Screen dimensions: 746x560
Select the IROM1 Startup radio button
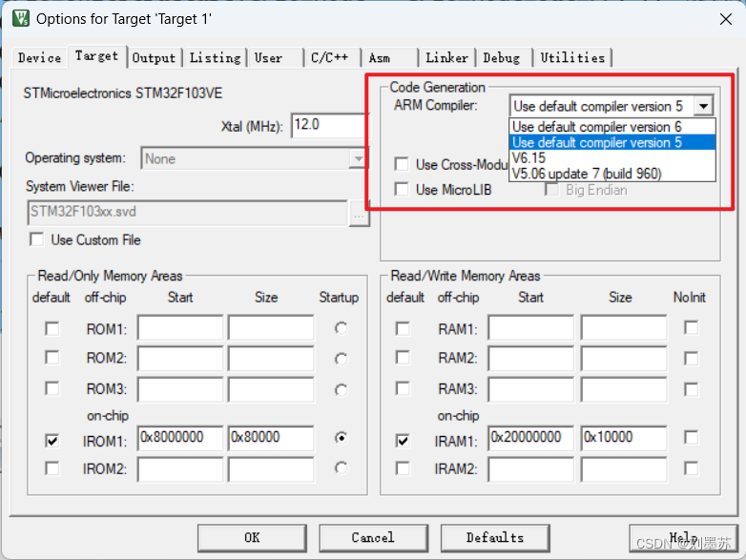pos(342,437)
